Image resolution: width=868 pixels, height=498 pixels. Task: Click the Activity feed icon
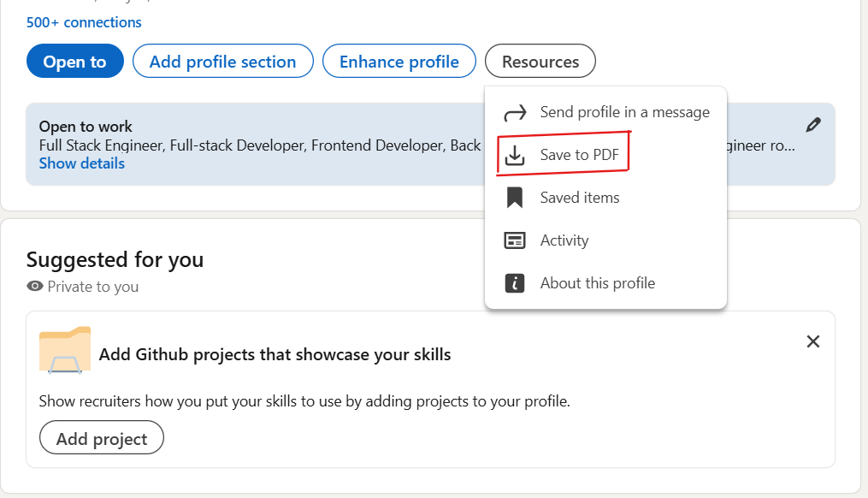coord(515,240)
